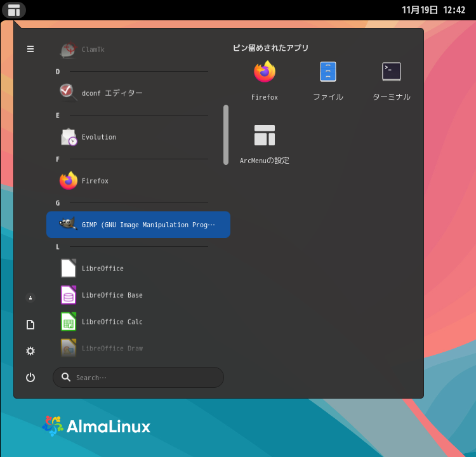This screenshot has height=457, width=476.
Task: Open the GIMP Wilber icon
Action: click(67, 225)
